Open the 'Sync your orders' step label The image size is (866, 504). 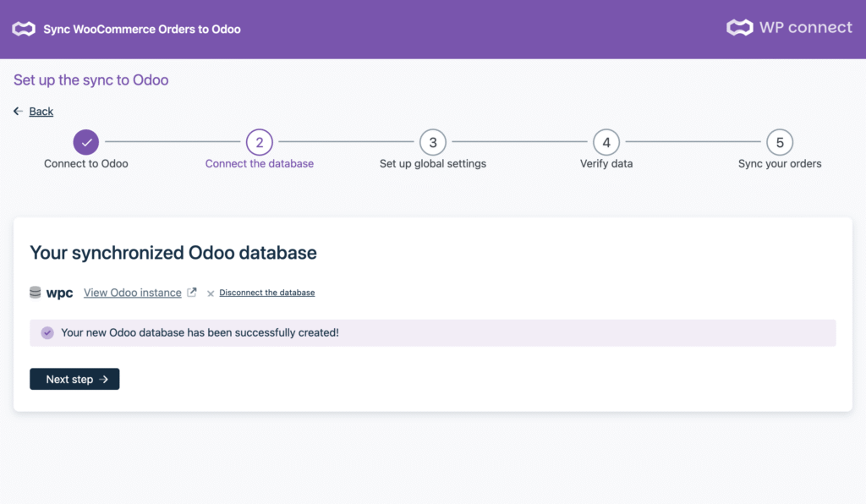(x=780, y=164)
